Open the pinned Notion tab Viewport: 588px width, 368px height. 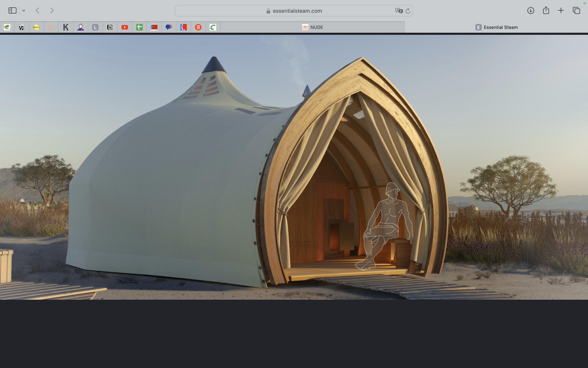[x=110, y=27]
